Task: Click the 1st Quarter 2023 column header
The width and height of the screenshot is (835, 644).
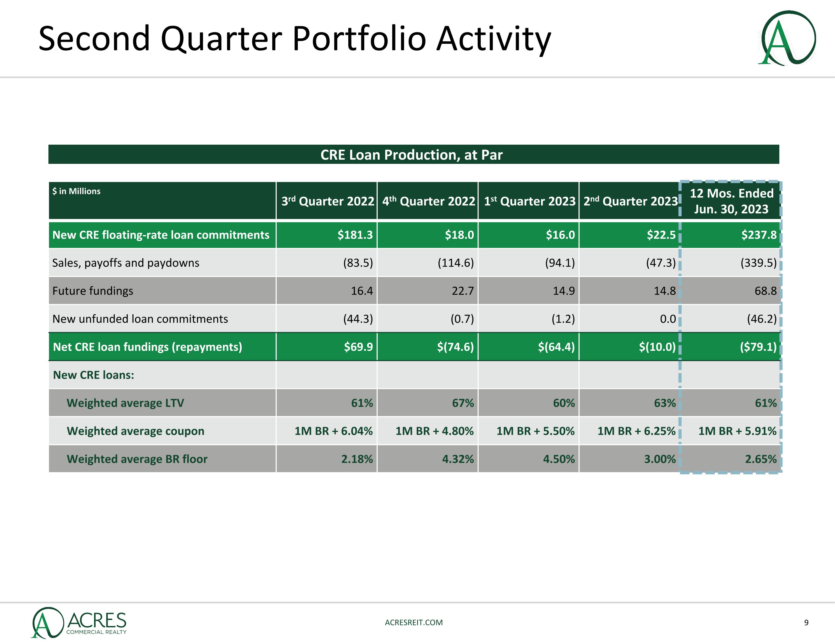Action: (x=529, y=201)
